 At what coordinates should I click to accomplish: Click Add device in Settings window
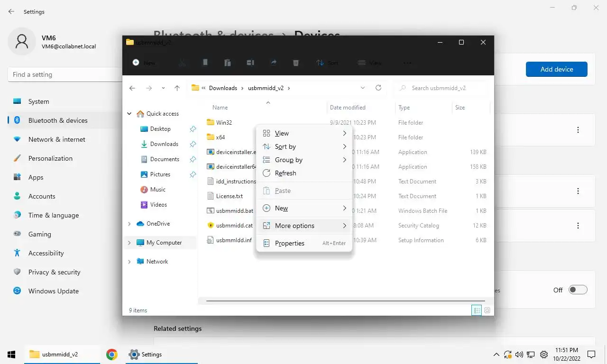(557, 69)
